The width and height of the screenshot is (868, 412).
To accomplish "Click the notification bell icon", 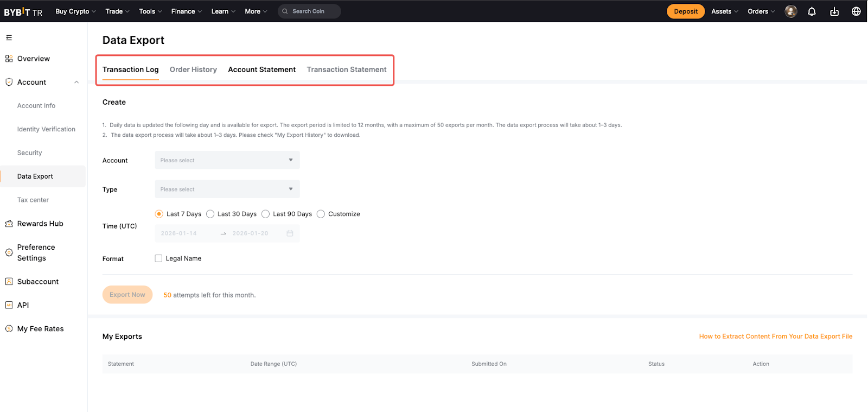I will (812, 11).
